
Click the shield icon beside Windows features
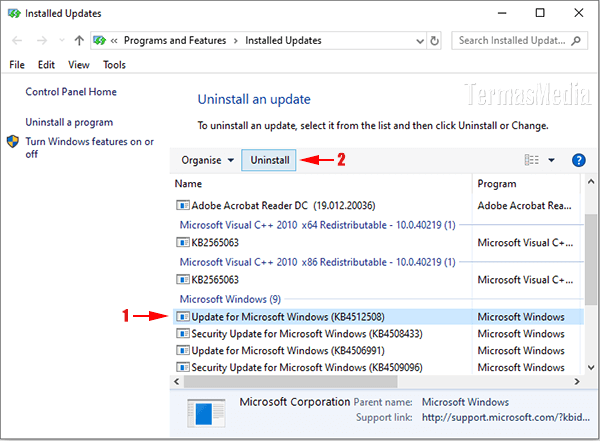pos(13,142)
